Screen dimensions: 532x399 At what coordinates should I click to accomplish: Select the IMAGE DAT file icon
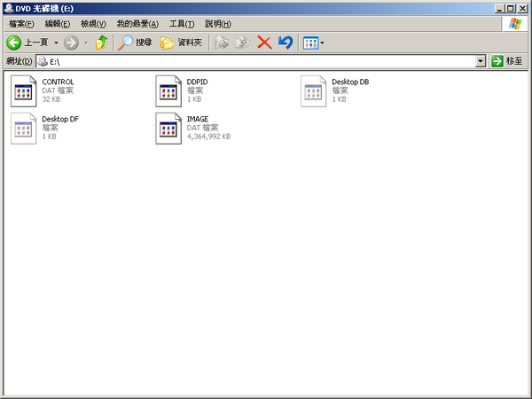point(168,129)
